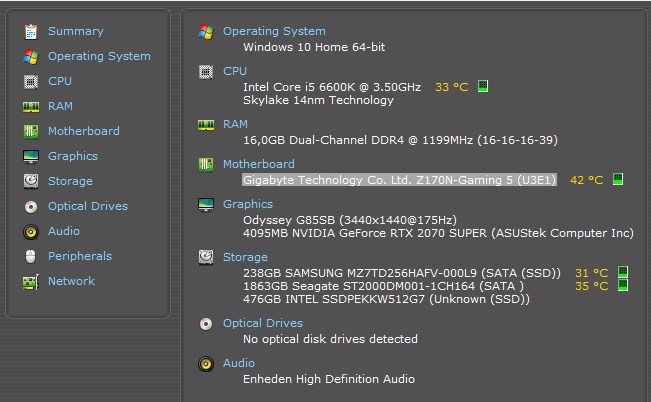Click the Odyssey G85SB monitor line
651x402 pixels.
point(350,220)
